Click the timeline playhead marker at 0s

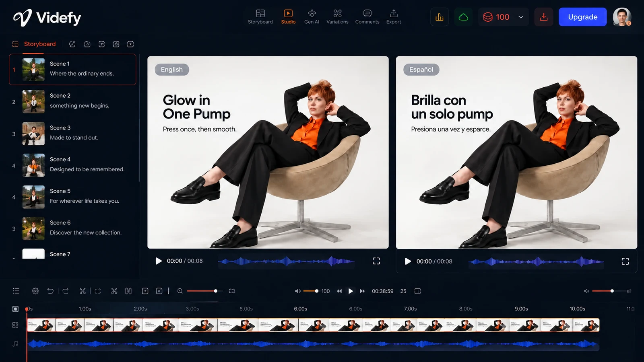[x=27, y=309]
